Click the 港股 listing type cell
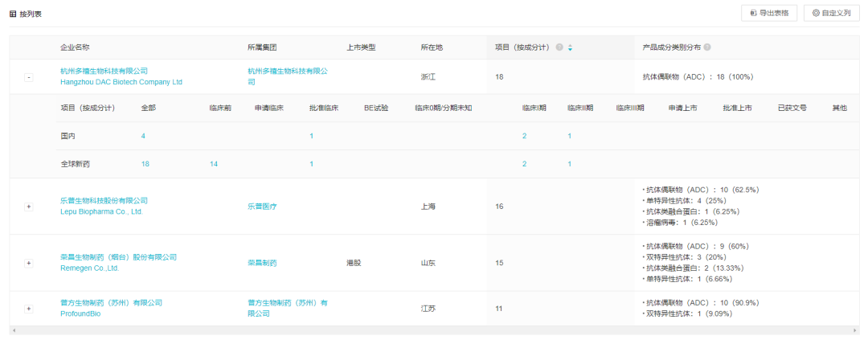This screenshot has width=868, height=340. click(x=354, y=263)
